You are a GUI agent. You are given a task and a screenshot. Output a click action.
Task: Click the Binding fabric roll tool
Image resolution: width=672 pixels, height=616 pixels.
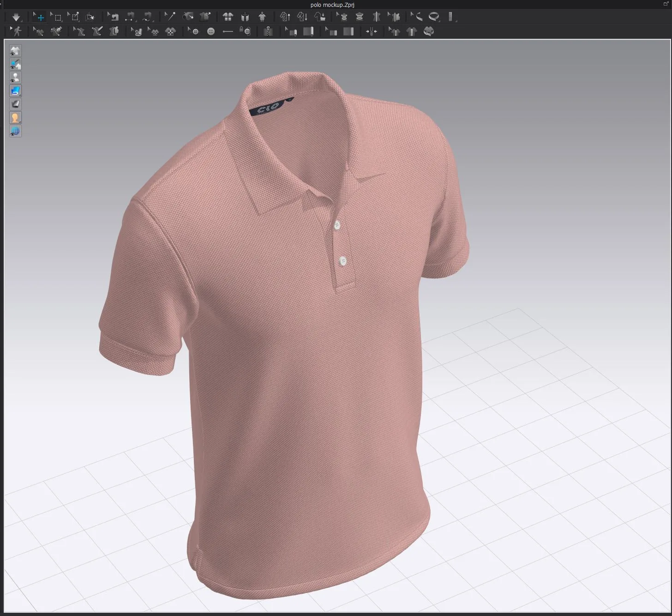(308, 31)
